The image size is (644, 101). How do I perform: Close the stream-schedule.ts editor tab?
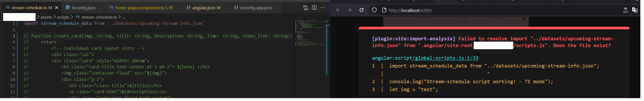pyautogui.click(x=57, y=8)
